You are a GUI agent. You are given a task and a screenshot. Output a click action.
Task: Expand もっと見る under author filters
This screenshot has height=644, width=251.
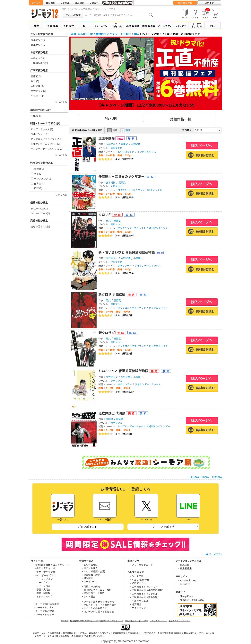[61, 102]
